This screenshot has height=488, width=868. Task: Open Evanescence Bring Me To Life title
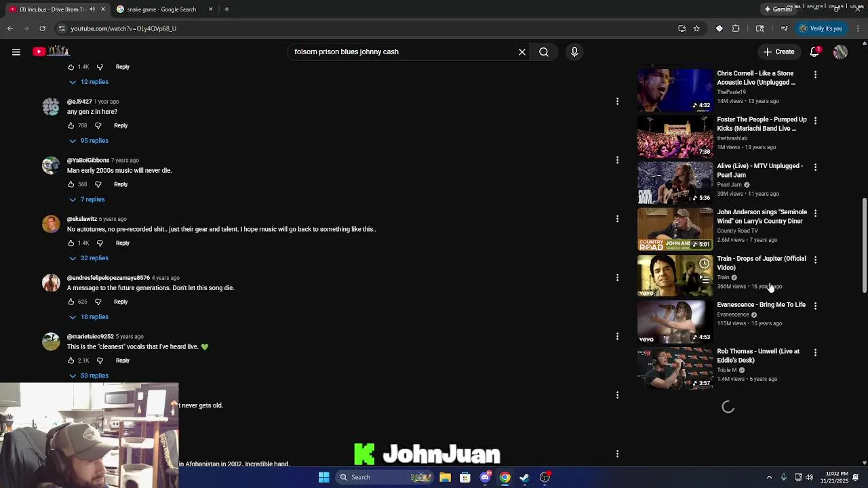(762, 305)
